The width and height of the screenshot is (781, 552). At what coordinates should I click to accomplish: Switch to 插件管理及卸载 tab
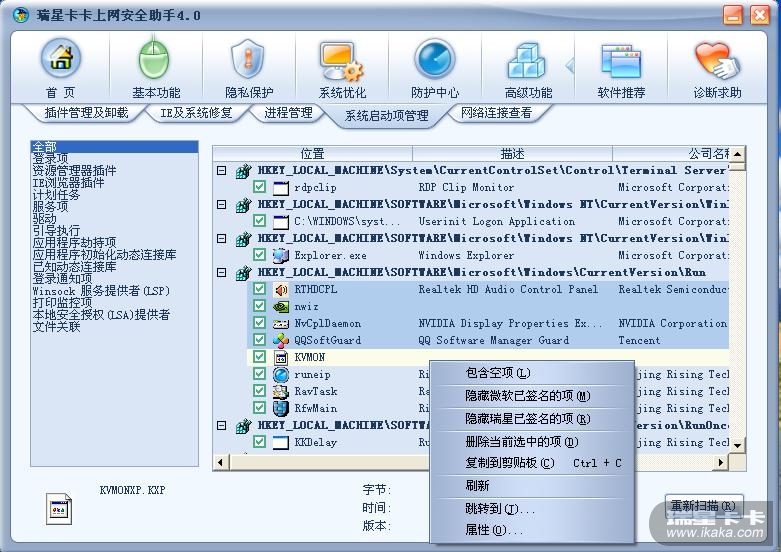click(86, 113)
